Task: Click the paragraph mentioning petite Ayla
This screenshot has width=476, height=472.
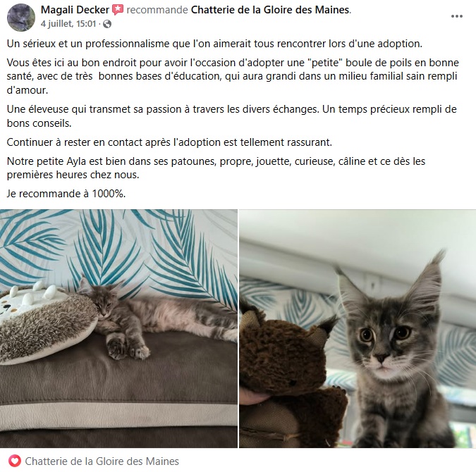Action: coord(216,168)
